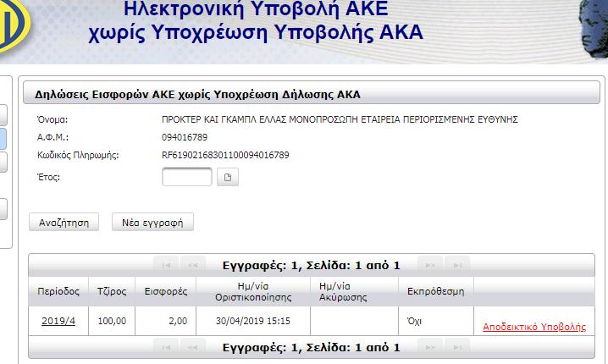Image resolution: width=608 pixels, height=364 pixels.
Task: Click the Εκπρόθεσμη column header
Action: point(436,291)
